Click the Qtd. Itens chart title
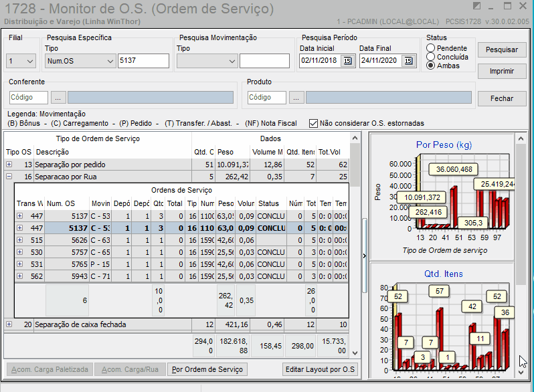Screen dimensions: 534x392 443,274
